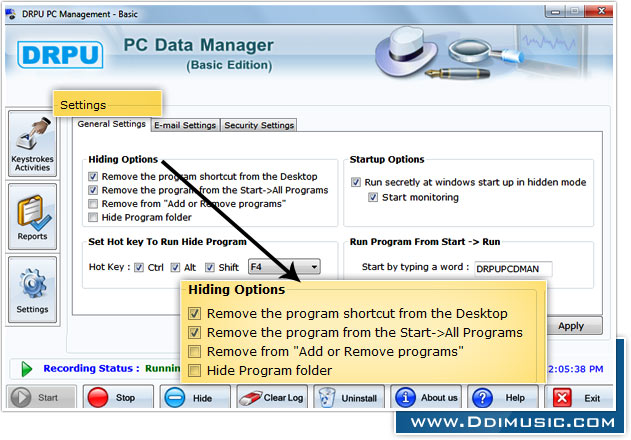Click the DRPUPCDMAN run word field
Screen dimensions: 631x440
[x=513, y=269]
